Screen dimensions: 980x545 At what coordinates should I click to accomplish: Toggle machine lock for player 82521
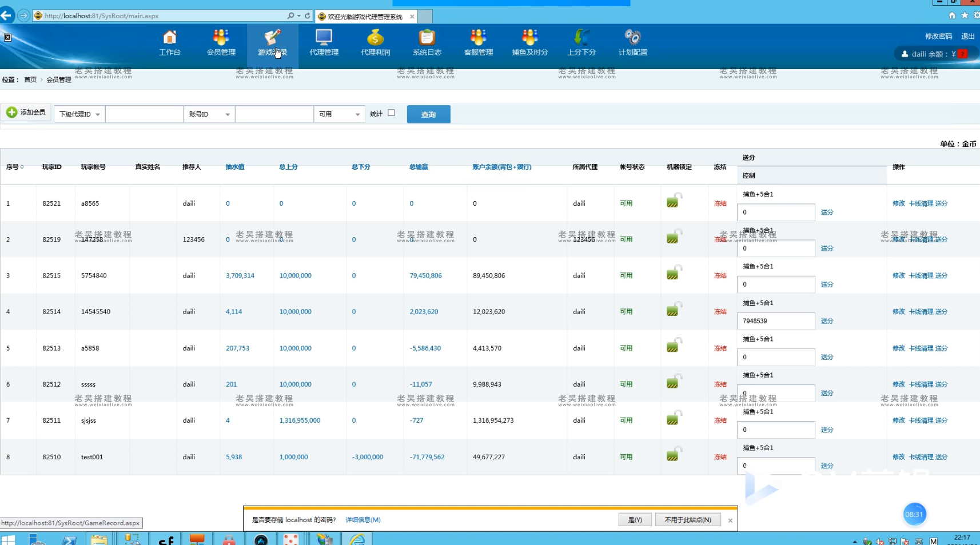click(673, 202)
